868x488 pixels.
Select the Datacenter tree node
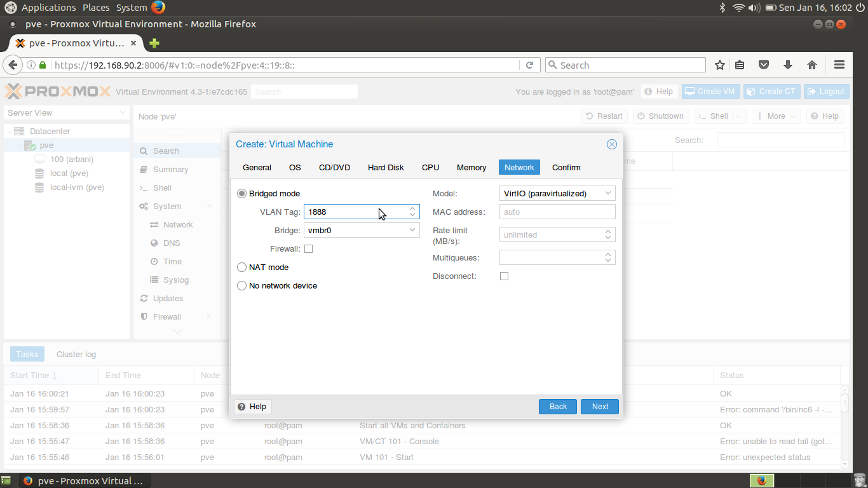[50, 131]
